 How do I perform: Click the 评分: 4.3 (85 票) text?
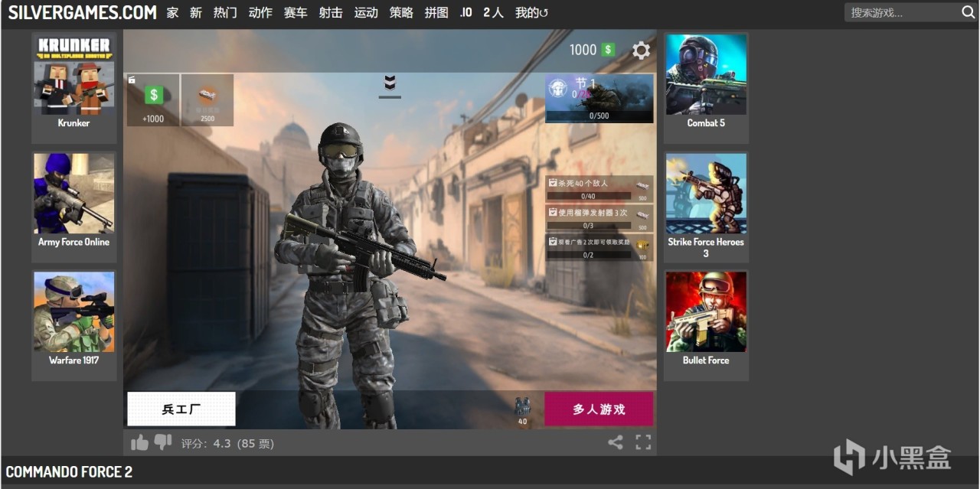pos(227,443)
